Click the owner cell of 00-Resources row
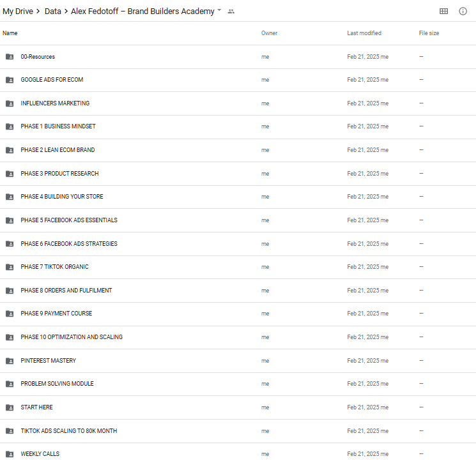This screenshot has height=463, width=476. (x=265, y=57)
